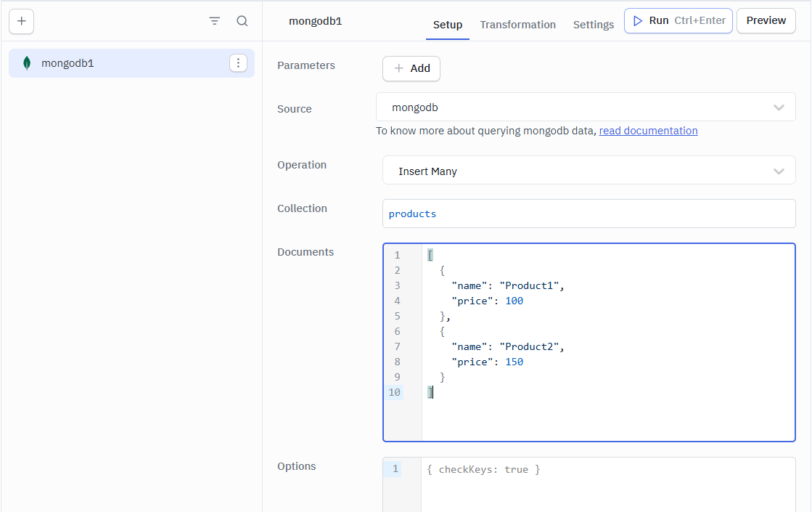Click the Preview button
This screenshot has width=812, height=512.
766,20
